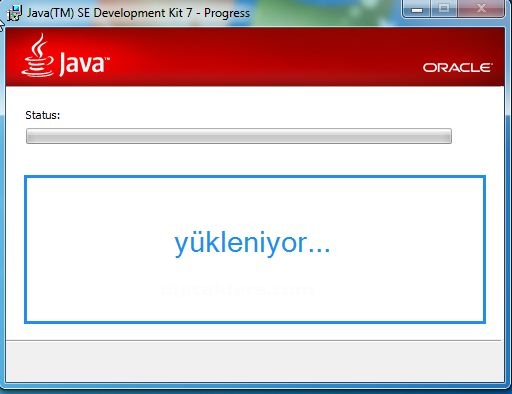Click the "Status:" label

pos(43,115)
